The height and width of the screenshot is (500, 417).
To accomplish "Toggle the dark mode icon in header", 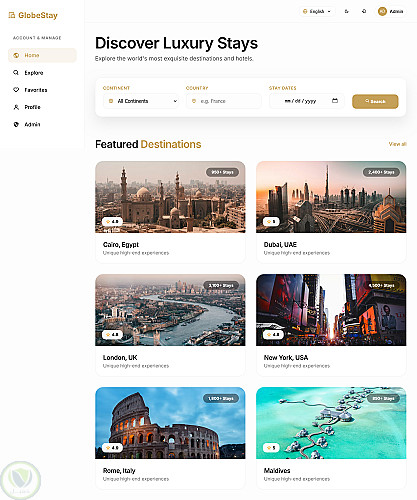I will pos(364,11).
